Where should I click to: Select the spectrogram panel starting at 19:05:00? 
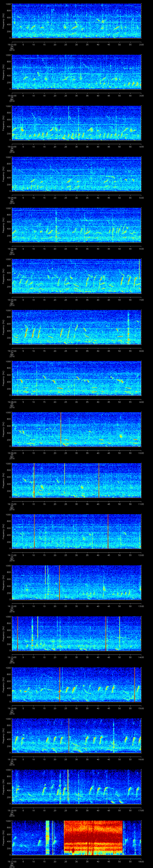[x=76, y=225]
